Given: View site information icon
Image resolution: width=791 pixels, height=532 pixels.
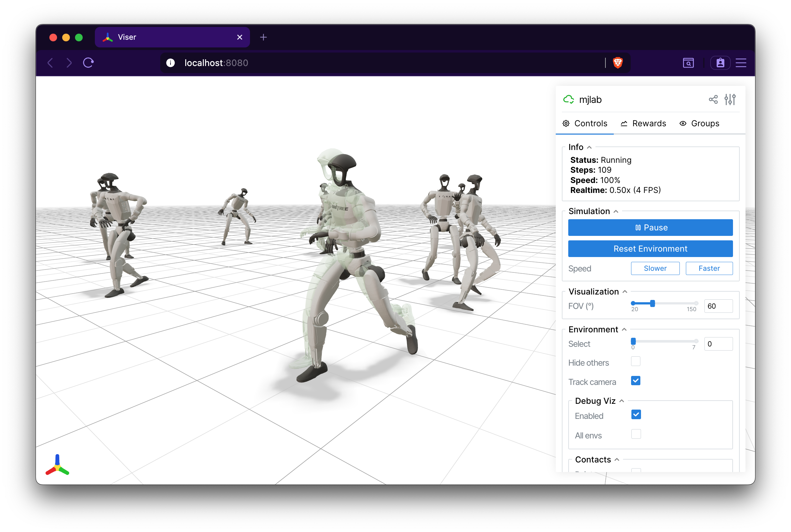Looking at the screenshot, I should click(171, 63).
